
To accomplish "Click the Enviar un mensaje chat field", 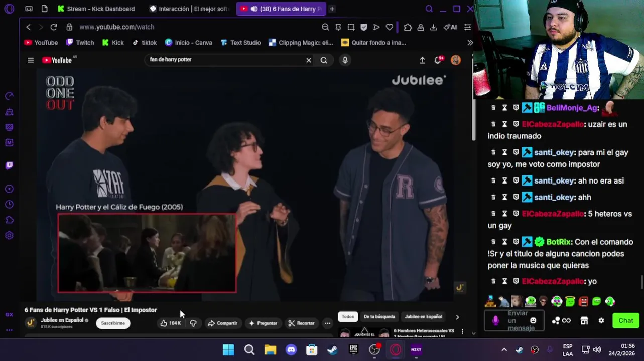I will click(x=514, y=321).
